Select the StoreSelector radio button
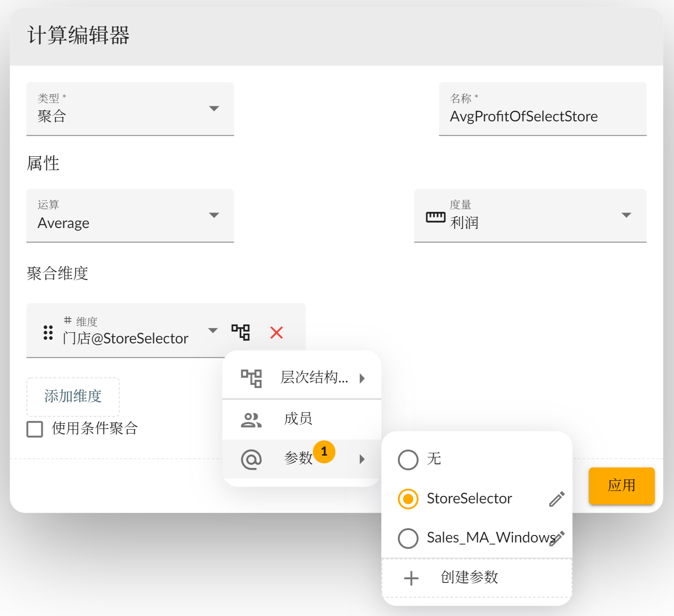The height and width of the screenshot is (616, 674). click(408, 499)
